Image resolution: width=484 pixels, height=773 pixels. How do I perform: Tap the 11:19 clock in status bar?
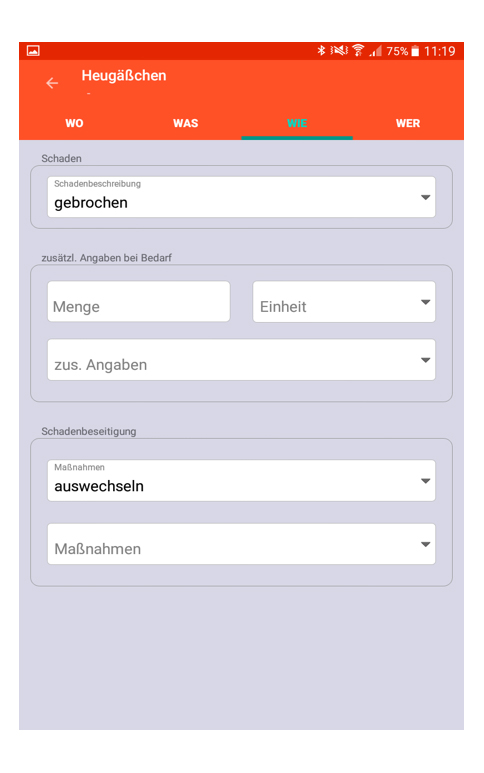(439, 51)
